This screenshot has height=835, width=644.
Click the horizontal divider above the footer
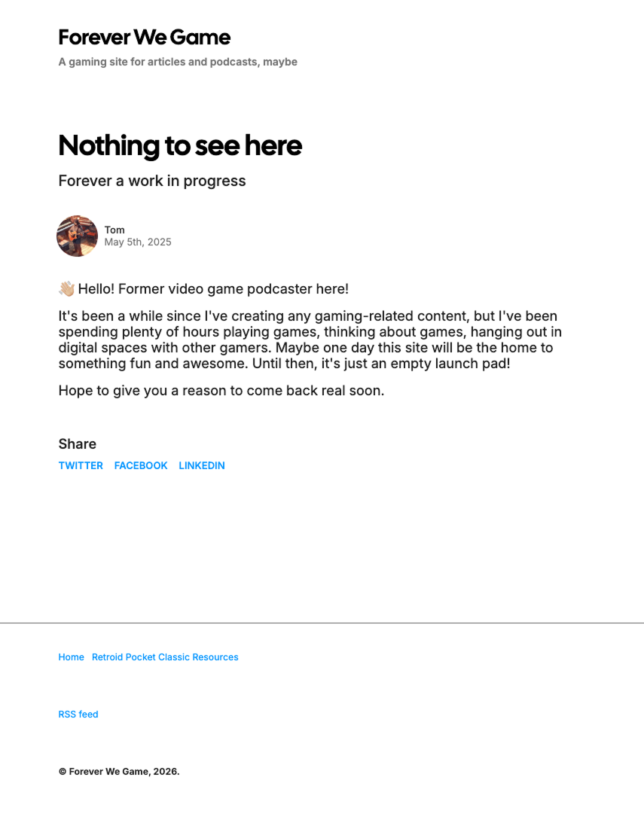click(x=322, y=623)
